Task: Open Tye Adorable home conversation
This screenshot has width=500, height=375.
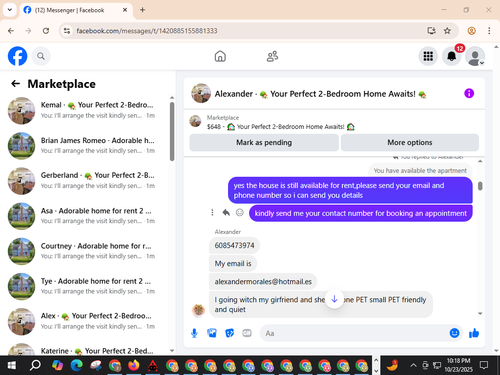Action: click(86, 286)
